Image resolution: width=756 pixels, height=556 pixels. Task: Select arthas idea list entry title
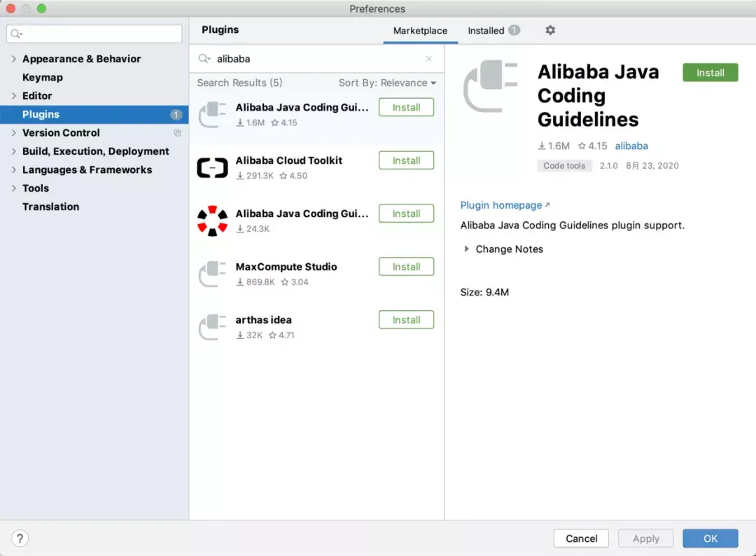[x=263, y=320]
